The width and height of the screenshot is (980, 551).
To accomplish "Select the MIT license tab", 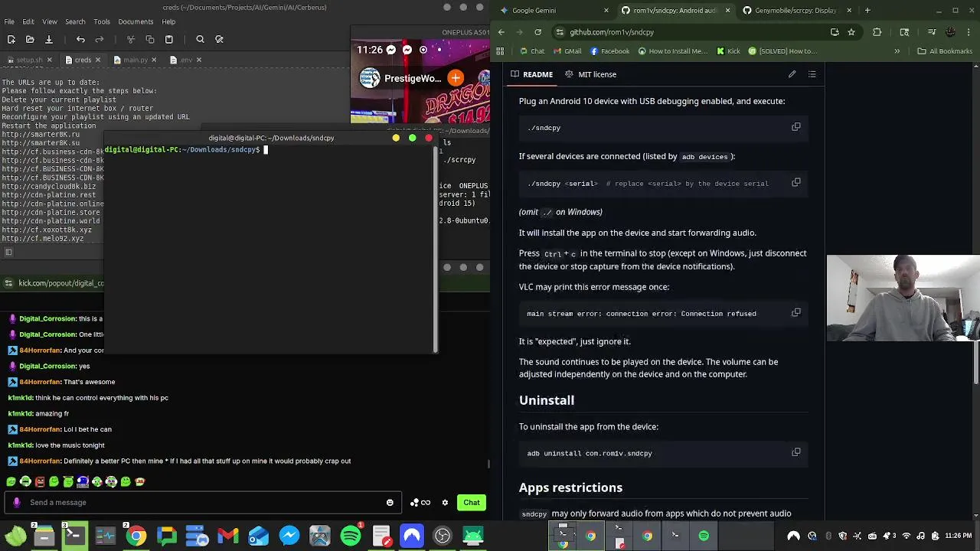I will 590,74.
